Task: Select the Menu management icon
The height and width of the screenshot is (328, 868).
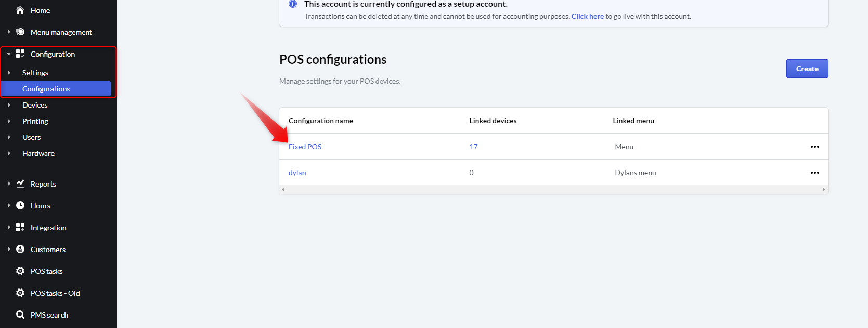Action: click(20, 32)
